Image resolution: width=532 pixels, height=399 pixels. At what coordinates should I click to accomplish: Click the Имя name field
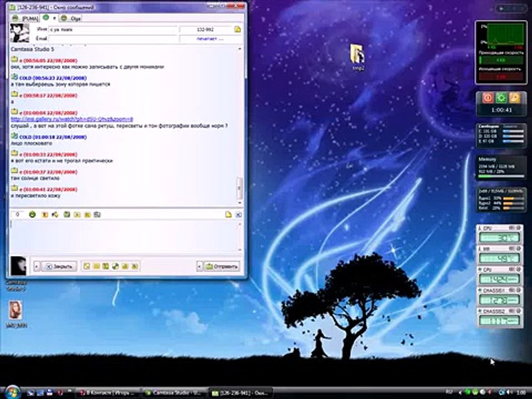(x=113, y=29)
